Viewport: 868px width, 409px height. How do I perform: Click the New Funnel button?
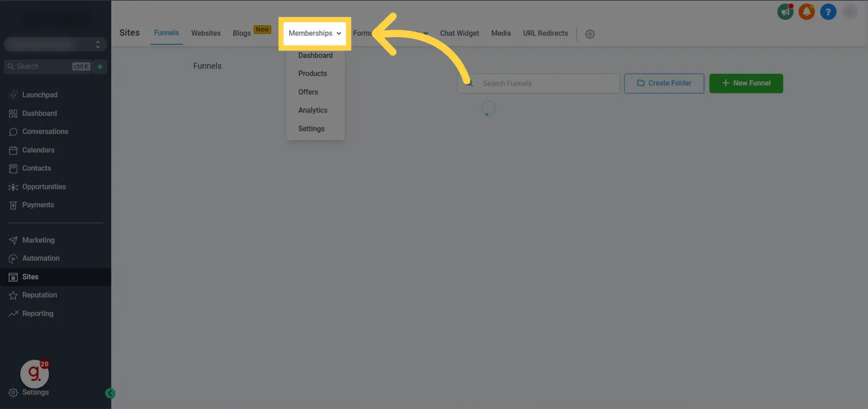746,83
